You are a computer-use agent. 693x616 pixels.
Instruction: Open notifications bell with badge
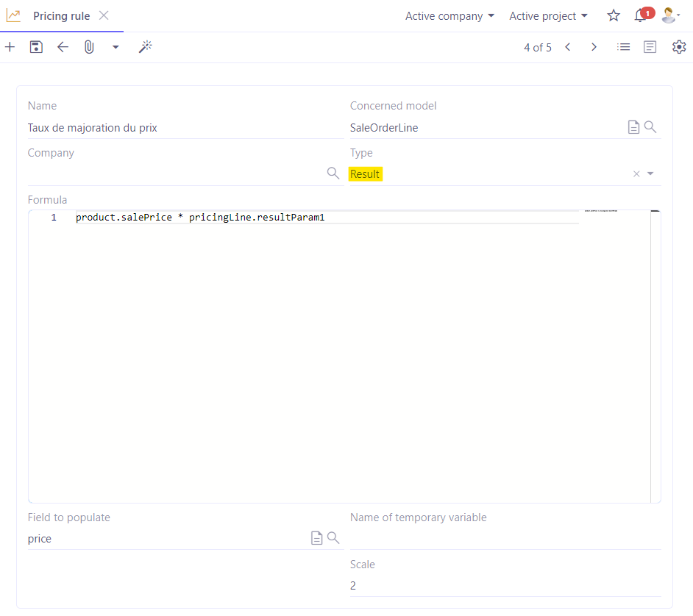[643, 15]
